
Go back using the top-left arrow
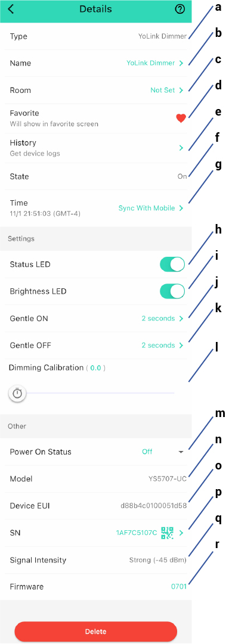click(11, 10)
